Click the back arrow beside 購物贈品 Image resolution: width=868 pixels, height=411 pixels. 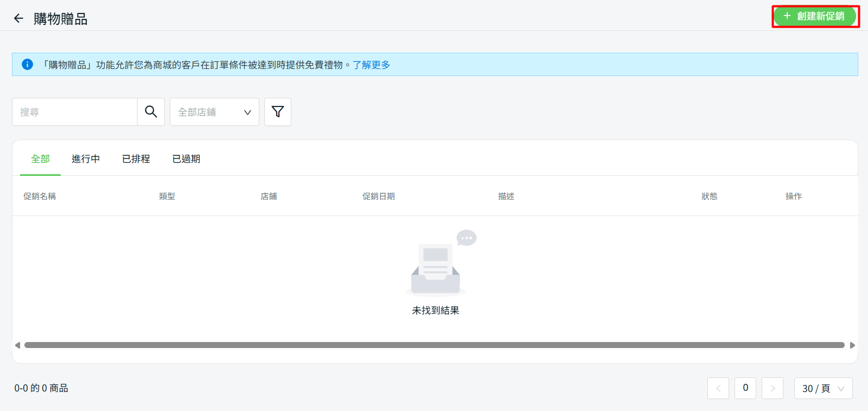pos(18,18)
